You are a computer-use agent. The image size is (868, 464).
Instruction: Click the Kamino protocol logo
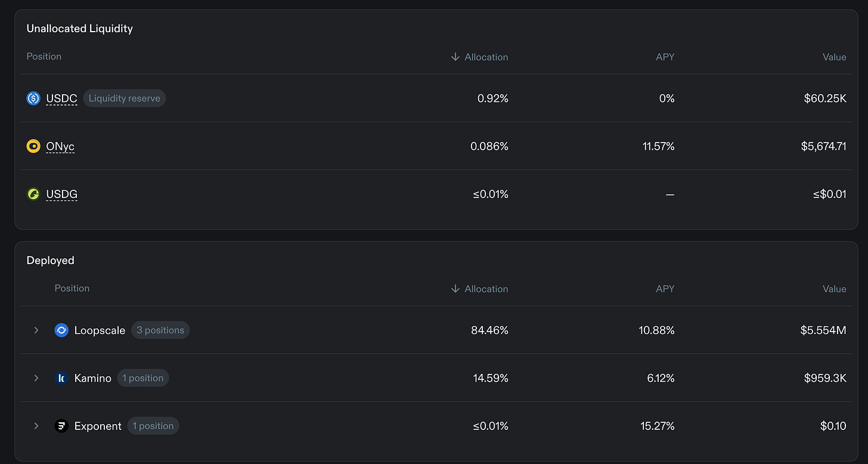click(61, 378)
